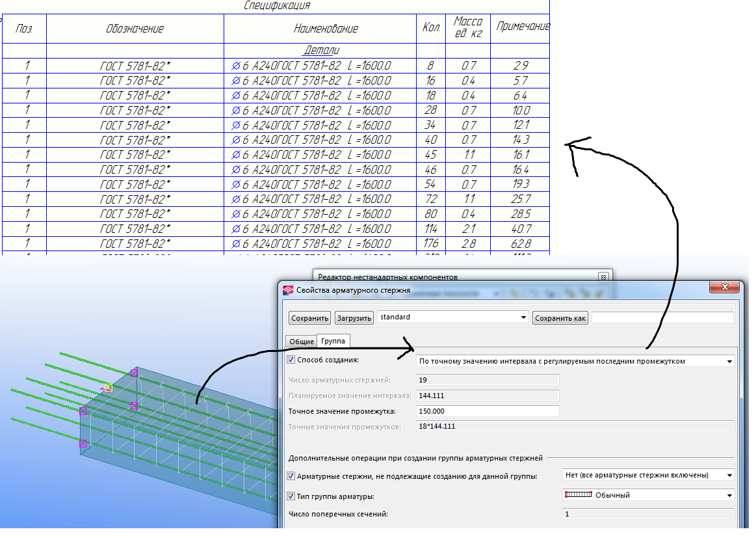
Task: Click the Свойства арматурного стержня title bar icon
Action: (288, 290)
